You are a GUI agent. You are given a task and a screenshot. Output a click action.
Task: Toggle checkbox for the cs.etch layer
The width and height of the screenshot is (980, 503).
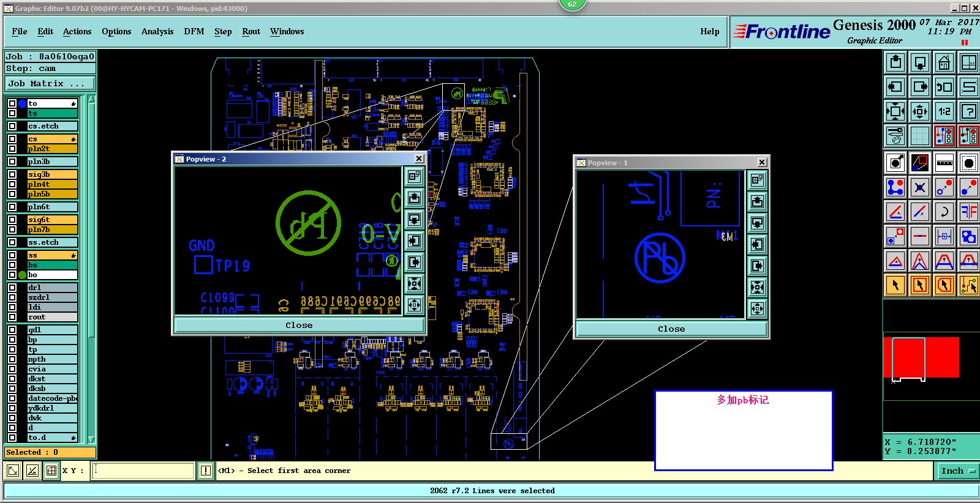point(12,126)
